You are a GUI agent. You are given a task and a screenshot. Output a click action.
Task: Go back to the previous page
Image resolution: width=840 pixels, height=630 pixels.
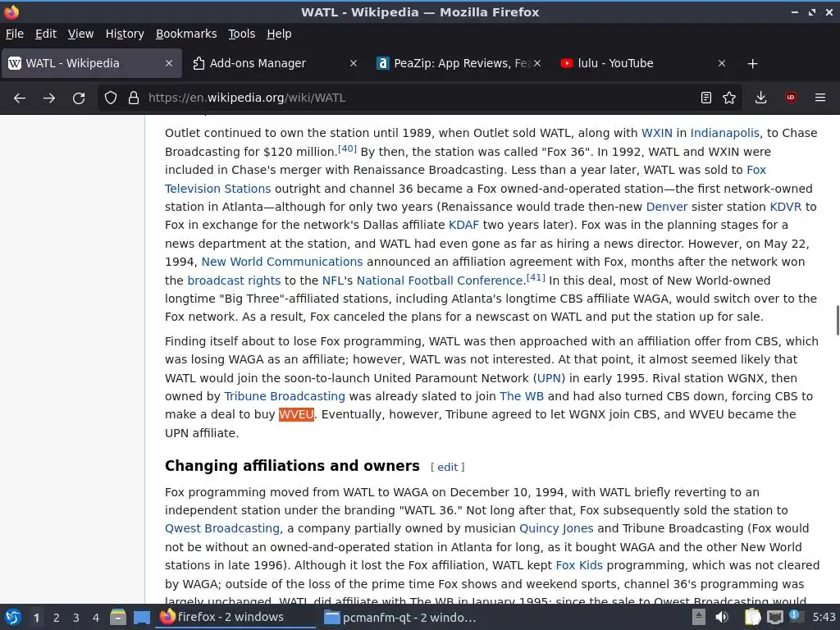click(20, 98)
